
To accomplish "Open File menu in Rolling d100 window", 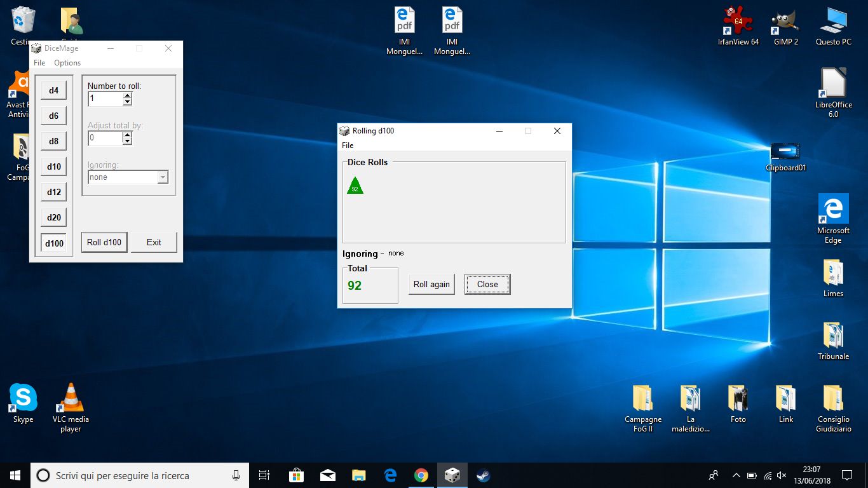I will [348, 146].
